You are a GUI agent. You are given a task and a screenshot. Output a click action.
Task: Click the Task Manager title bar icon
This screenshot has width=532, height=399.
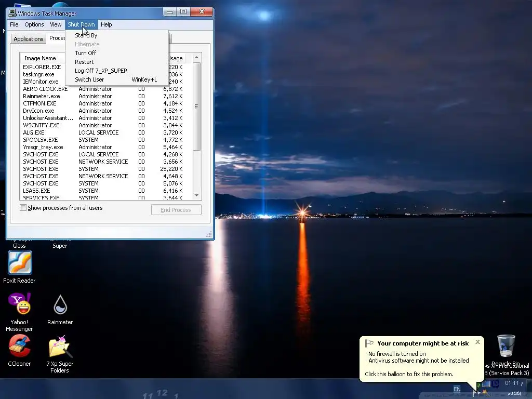pyautogui.click(x=12, y=13)
